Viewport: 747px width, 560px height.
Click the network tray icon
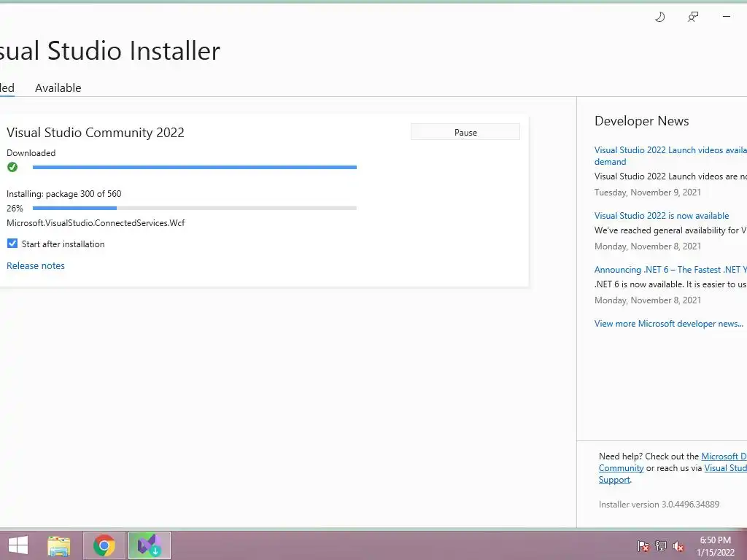(661, 546)
